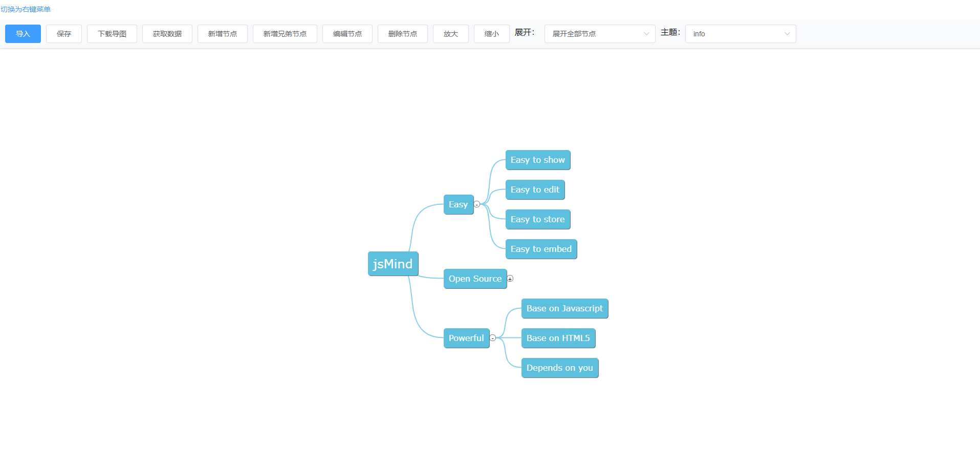The height and width of the screenshot is (466, 980).
Task: Click 删除节点 to delete a node
Action: (402, 33)
